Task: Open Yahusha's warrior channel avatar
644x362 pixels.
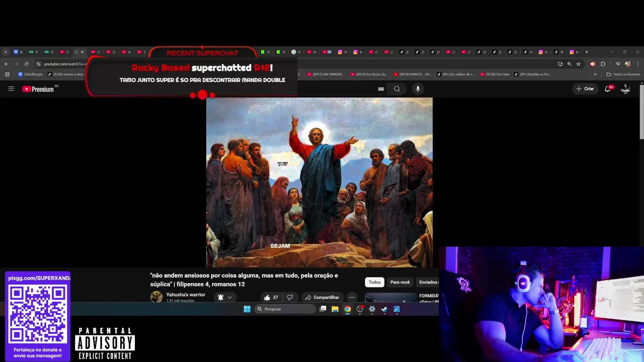Action: coord(156,297)
